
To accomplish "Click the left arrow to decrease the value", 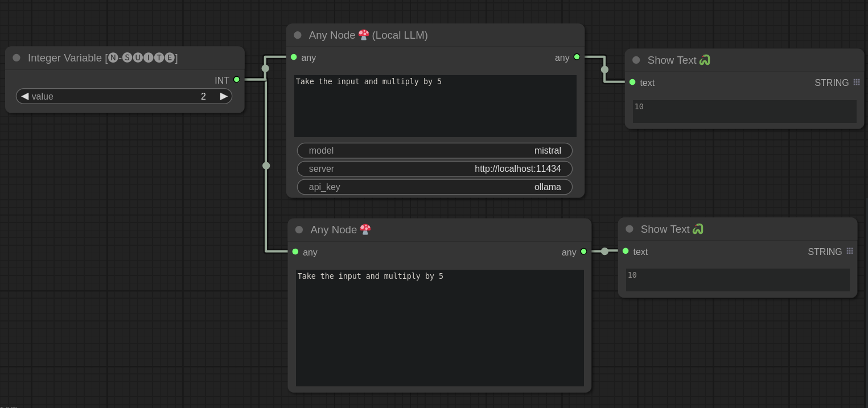I will pos(25,96).
